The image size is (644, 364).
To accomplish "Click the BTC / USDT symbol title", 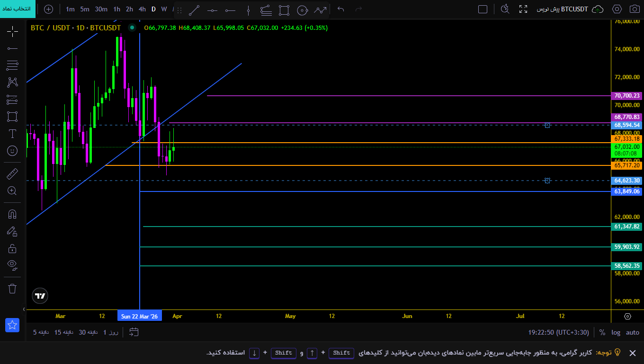I will pyautogui.click(x=76, y=28).
